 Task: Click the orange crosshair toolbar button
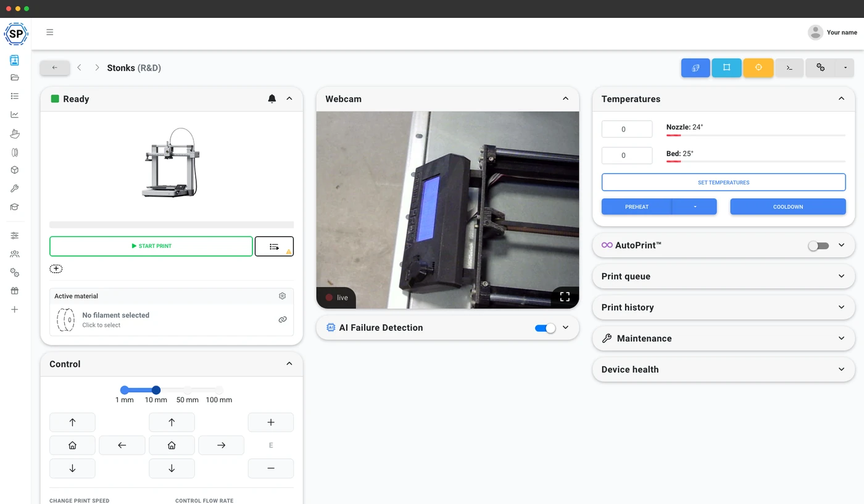click(x=758, y=68)
